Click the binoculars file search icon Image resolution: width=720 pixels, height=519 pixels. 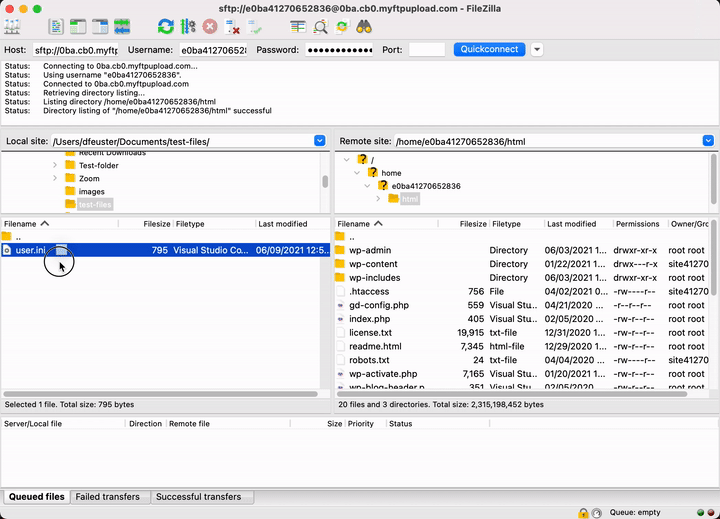pyautogui.click(x=366, y=27)
